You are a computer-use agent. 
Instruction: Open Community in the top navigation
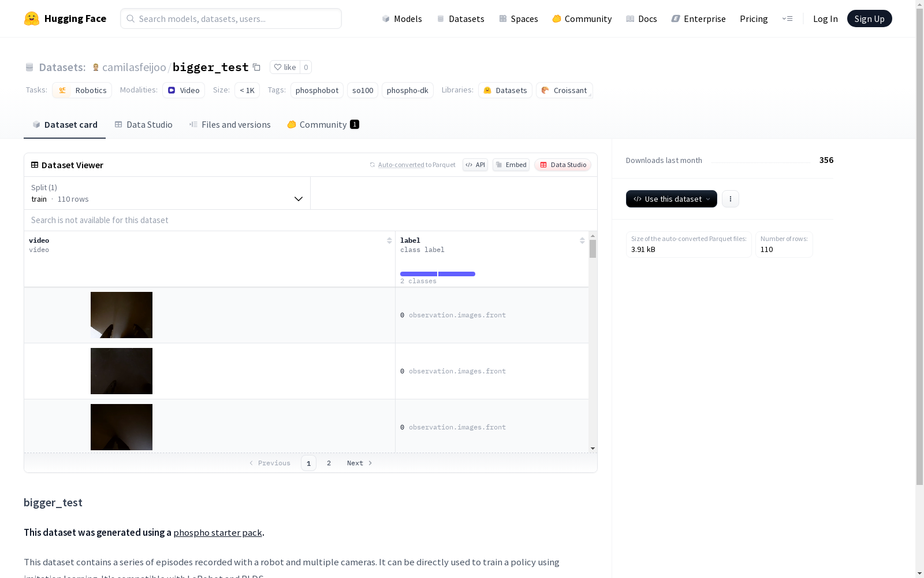pos(582,18)
